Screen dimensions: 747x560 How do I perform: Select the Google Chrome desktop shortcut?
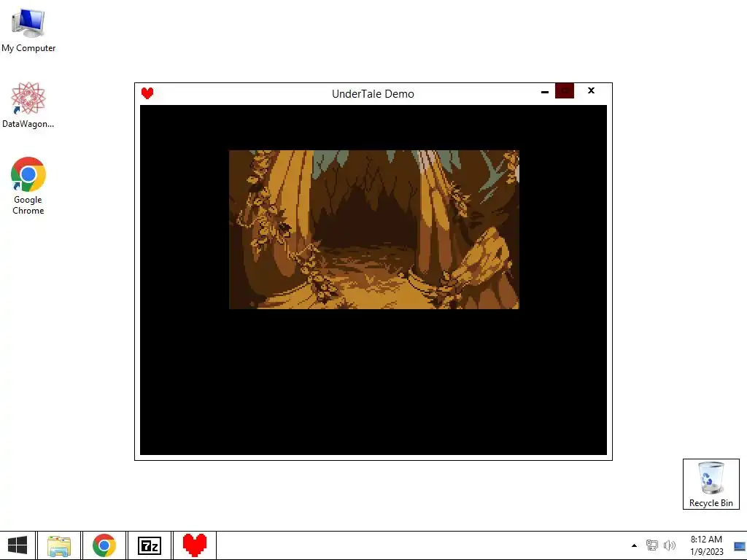28,186
